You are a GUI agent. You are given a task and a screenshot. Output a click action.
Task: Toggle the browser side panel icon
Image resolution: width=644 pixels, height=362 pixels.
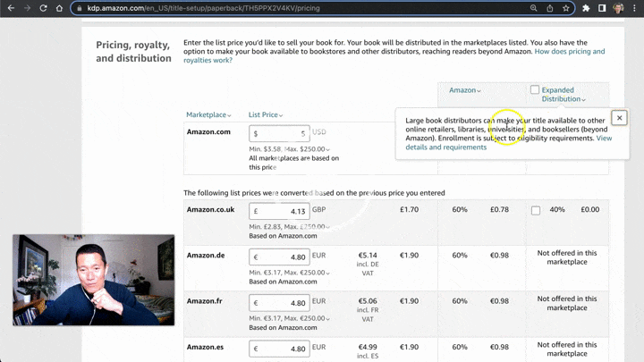tap(602, 8)
